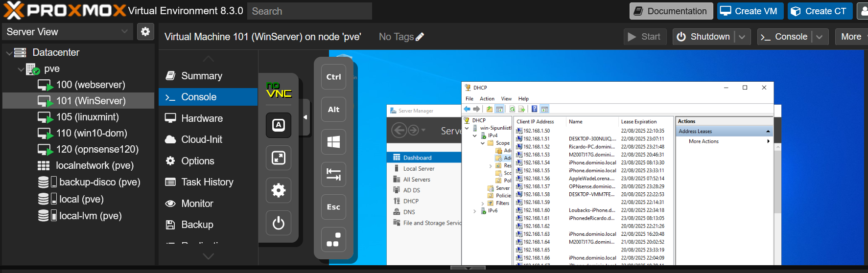Open DHCP window Help menu

(x=523, y=99)
